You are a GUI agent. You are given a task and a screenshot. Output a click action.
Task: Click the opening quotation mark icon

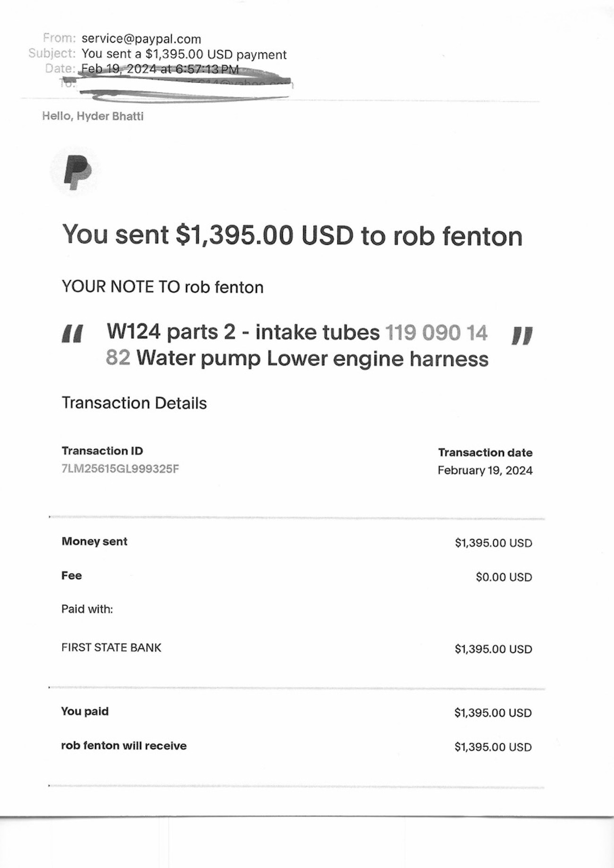(x=73, y=333)
